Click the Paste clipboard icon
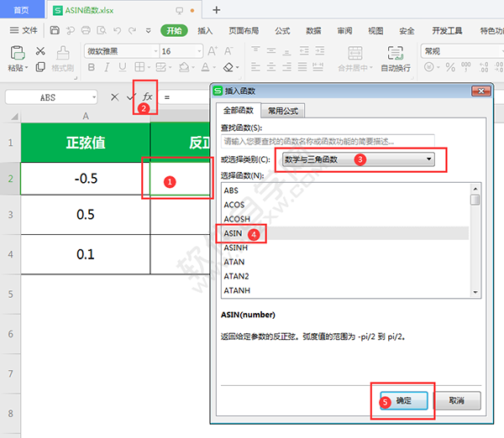This screenshot has width=504, height=438. (x=18, y=53)
